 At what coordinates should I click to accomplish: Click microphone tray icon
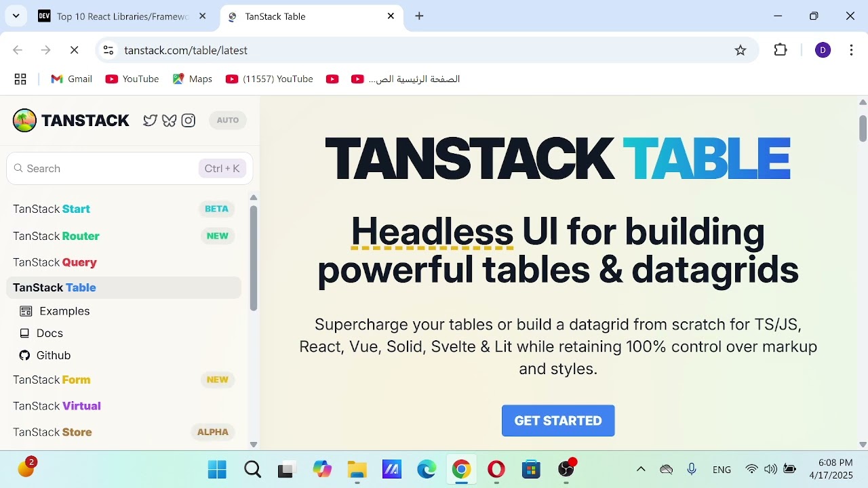(692, 469)
